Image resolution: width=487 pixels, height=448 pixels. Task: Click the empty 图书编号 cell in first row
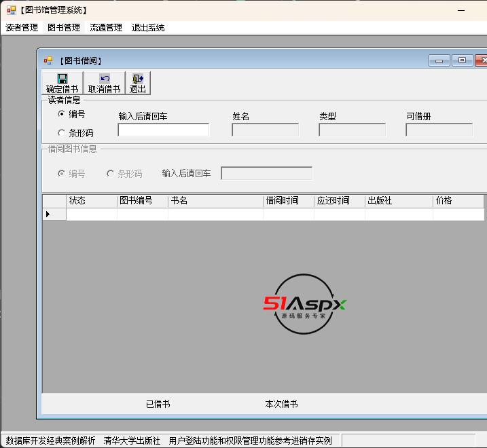[x=142, y=214]
